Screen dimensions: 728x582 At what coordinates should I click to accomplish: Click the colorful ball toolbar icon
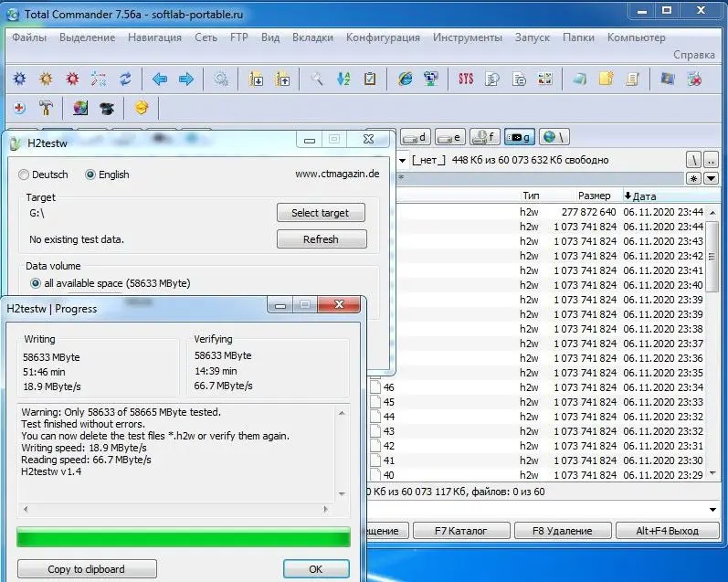(80, 108)
